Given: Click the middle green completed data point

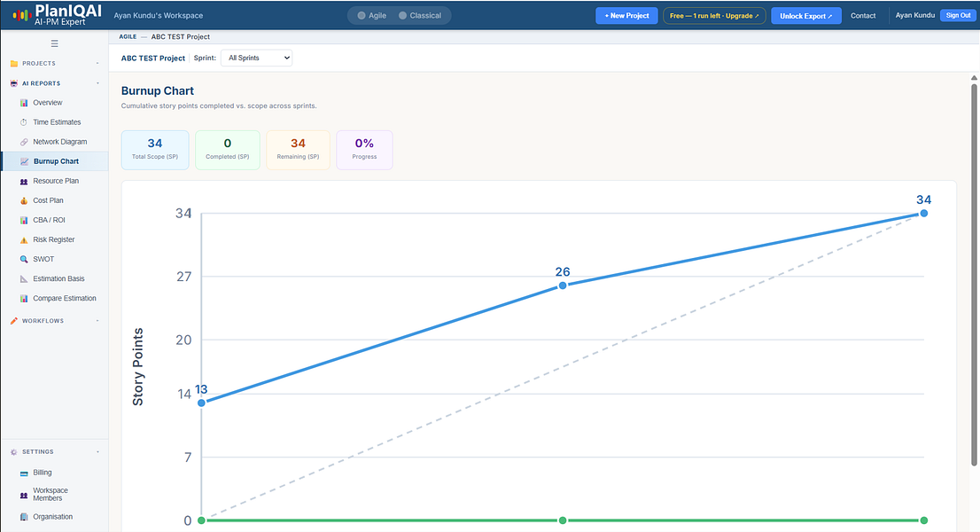Looking at the screenshot, I should [563, 520].
